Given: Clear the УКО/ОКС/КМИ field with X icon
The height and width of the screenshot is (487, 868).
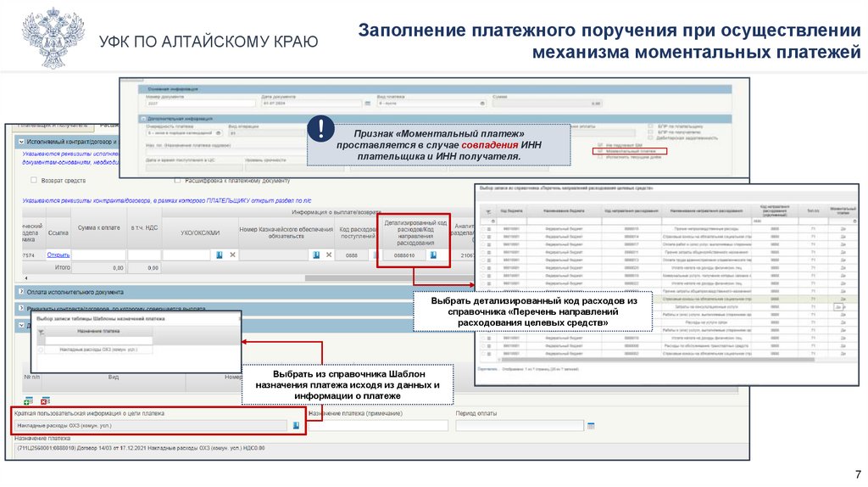Looking at the screenshot, I should tap(232, 255).
